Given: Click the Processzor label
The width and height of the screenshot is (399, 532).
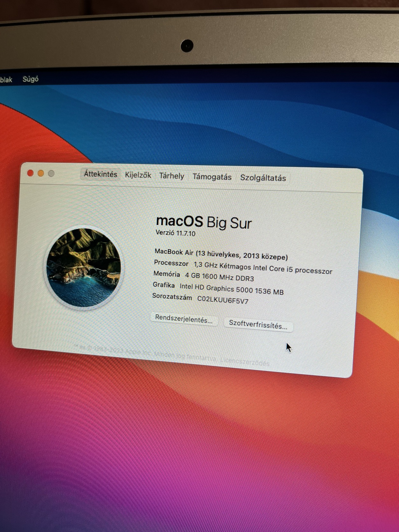Looking at the screenshot, I should (x=171, y=263).
